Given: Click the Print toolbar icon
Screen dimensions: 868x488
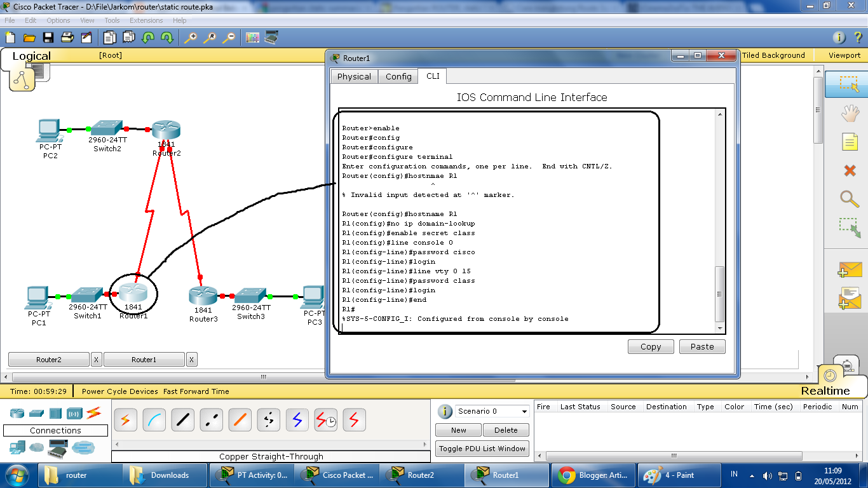Looking at the screenshot, I should click(67, 37).
